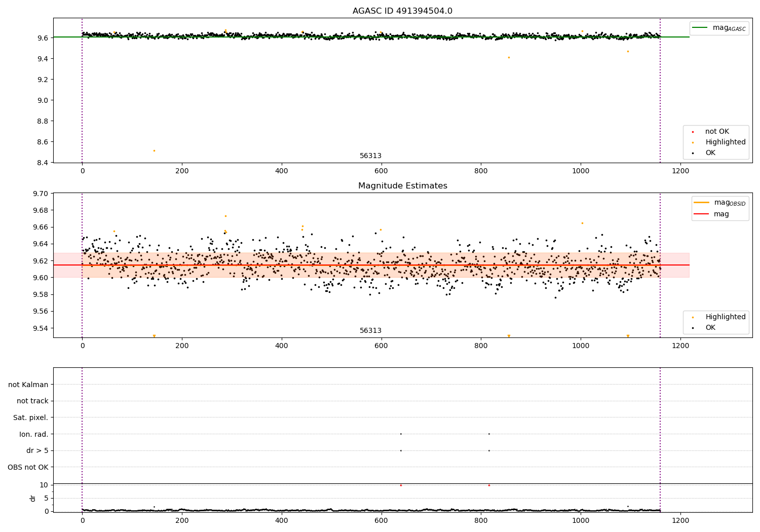Click the 'dr' axis label
Image resolution: width=760 pixels, height=532 pixels.
click(x=33, y=499)
